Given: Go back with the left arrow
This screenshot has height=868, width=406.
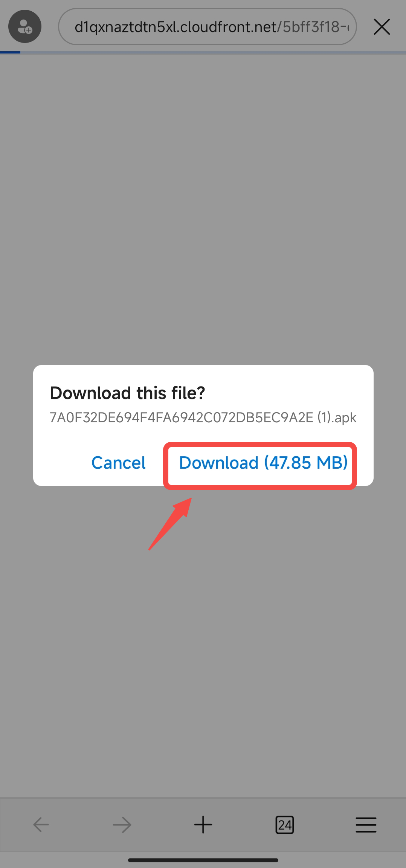Looking at the screenshot, I should [x=41, y=825].
